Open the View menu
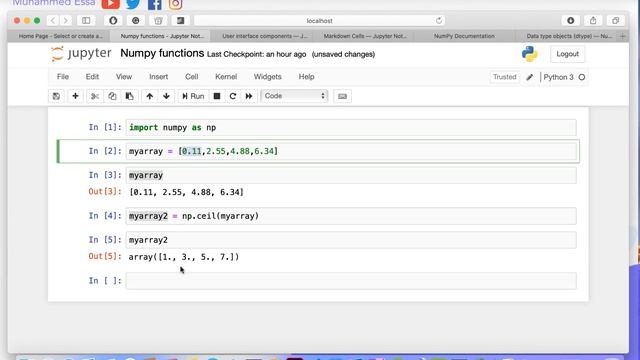Image resolution: width=640 pixels, height=360 pixels. 124,77
